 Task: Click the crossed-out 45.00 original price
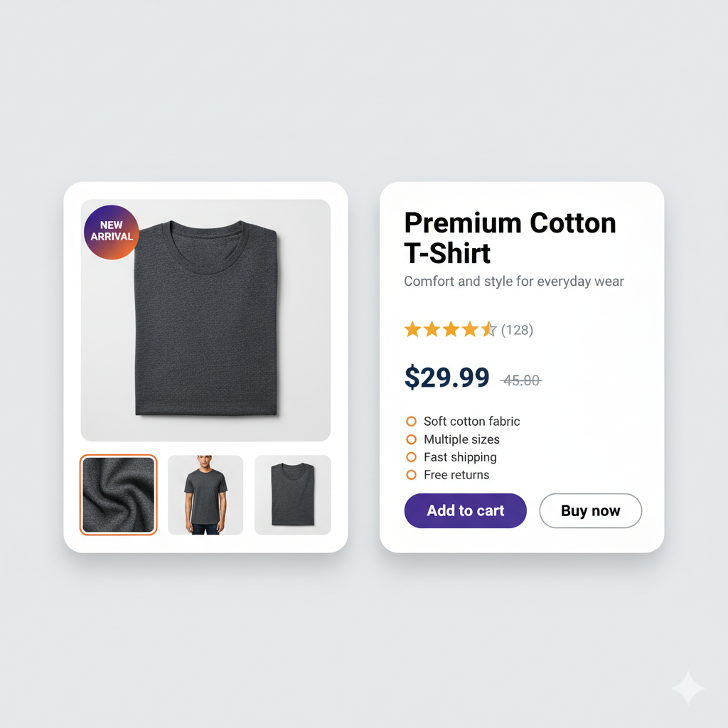pyautogui.click(x=520, y=381)
